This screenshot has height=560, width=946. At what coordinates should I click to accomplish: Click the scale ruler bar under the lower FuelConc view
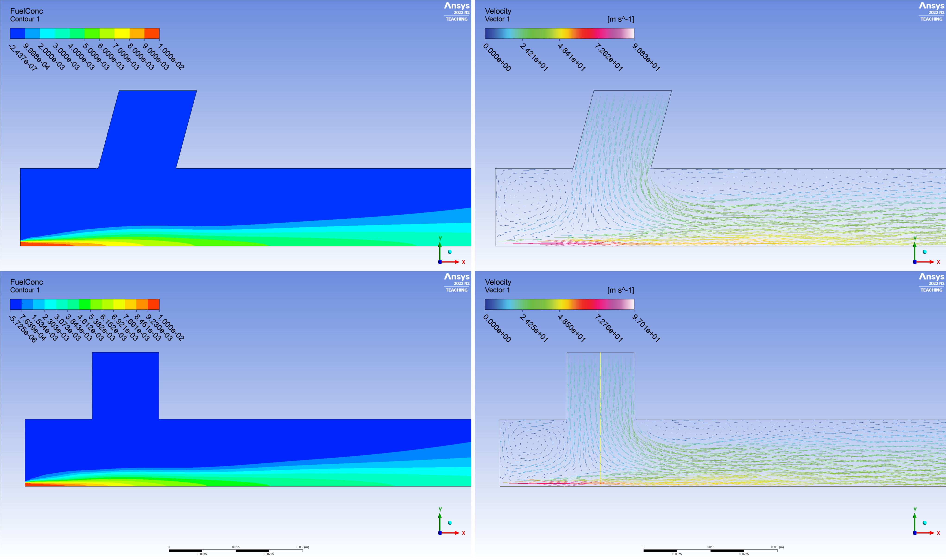coord(236,551)
